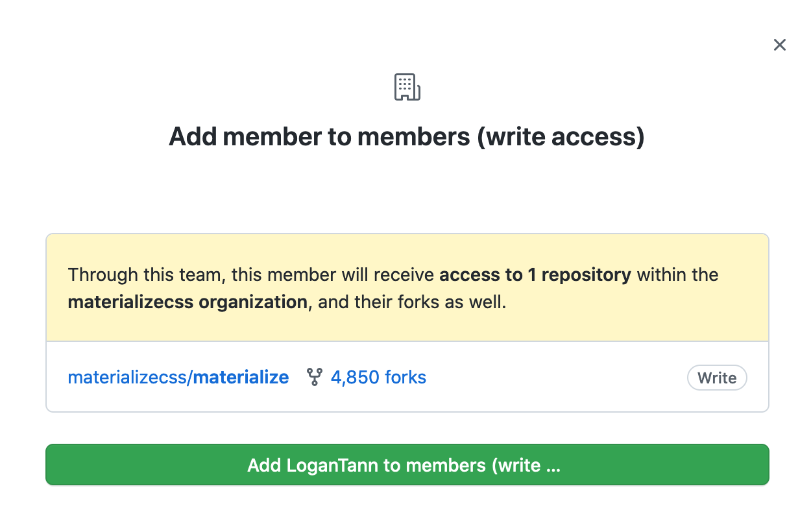Viewport: 811px width, 532px height.
Task: Click the phrase 'this member will receive'
Action: (x=332, y=274)
